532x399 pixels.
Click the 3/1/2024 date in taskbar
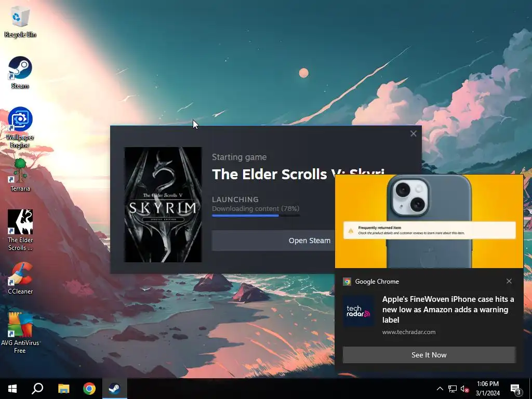click(x=487, y=393)
